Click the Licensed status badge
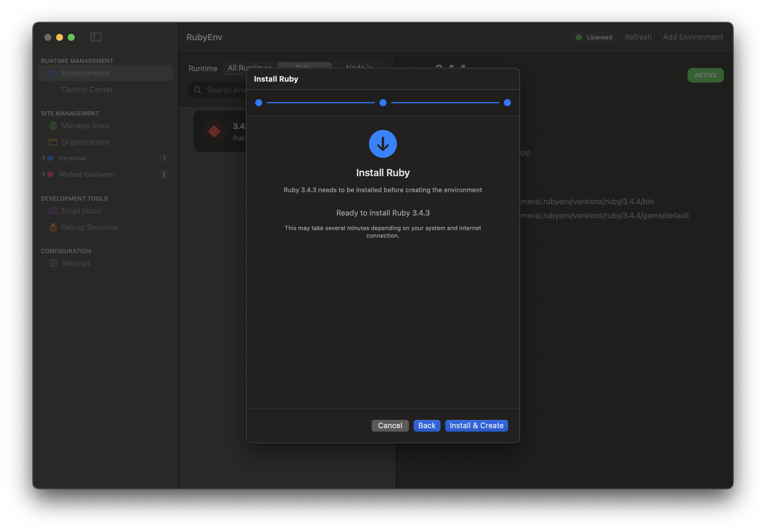Screen dimensions: 766x532 click(594, 37)
